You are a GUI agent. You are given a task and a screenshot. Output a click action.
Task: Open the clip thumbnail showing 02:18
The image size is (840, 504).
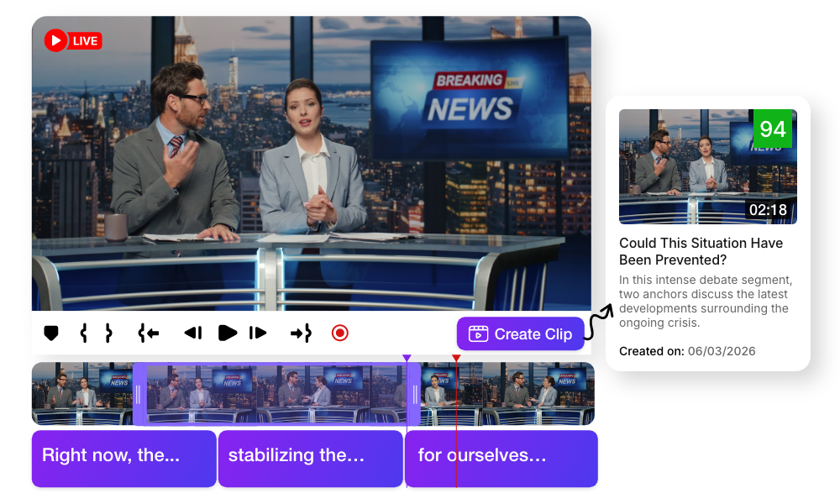coord(707,166)
